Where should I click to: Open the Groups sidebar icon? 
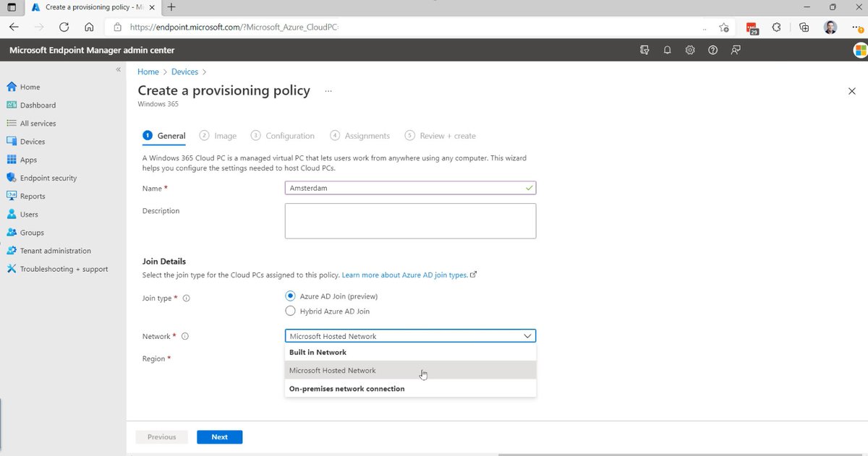pos(12,233)
